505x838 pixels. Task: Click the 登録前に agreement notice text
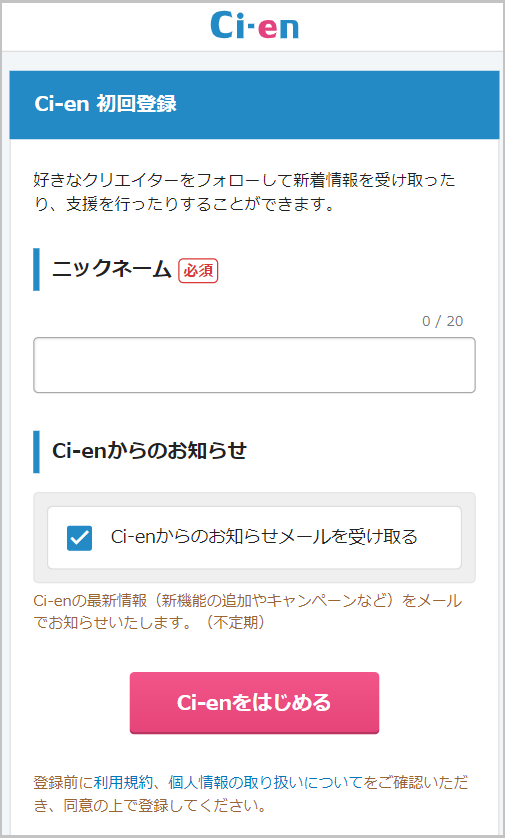[x=250, y=794]
